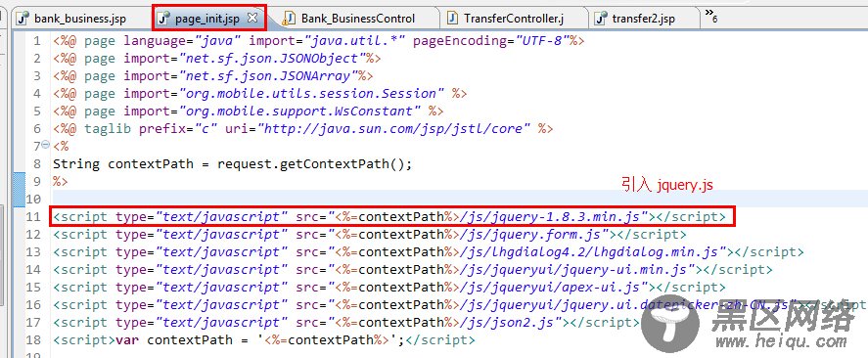Click "org.mobile.utils.session.Session" import text
868x358 pixels.
[311, 94]
